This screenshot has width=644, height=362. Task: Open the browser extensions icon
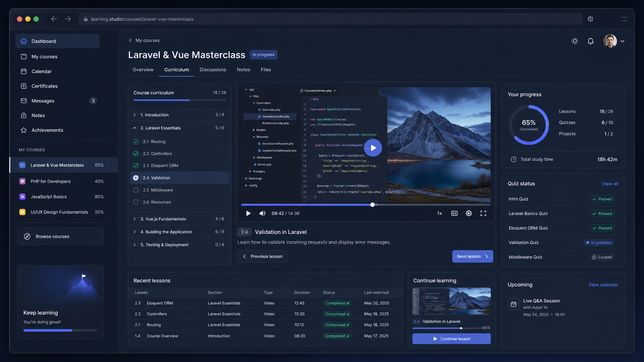pos(590,19)
